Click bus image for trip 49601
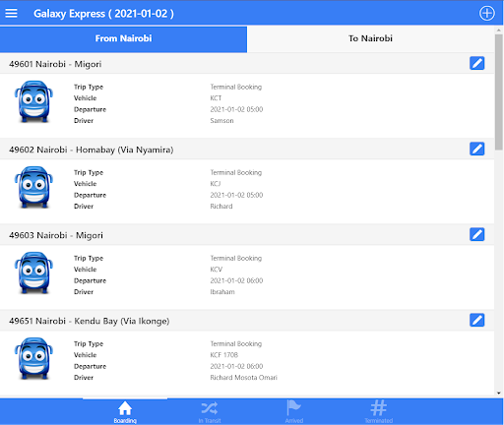The image size is (504, 425). [x=33, y=101]
